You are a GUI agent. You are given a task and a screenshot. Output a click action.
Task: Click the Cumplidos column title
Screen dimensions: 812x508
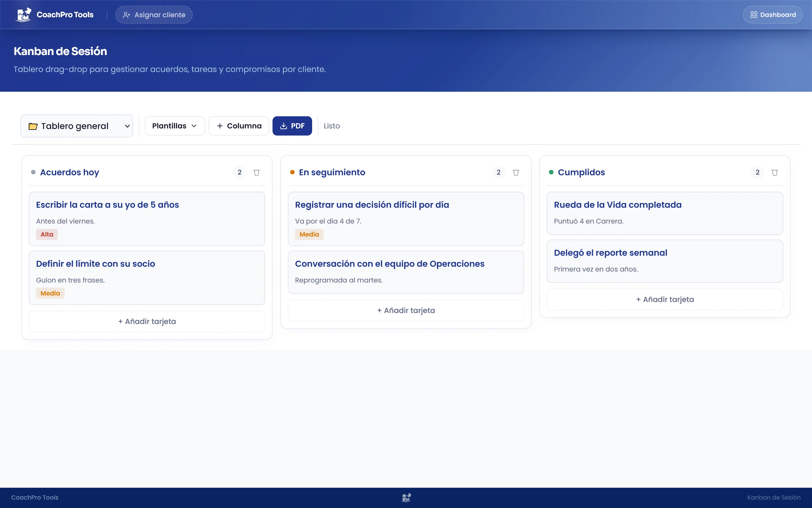click(x=581, y=172)
